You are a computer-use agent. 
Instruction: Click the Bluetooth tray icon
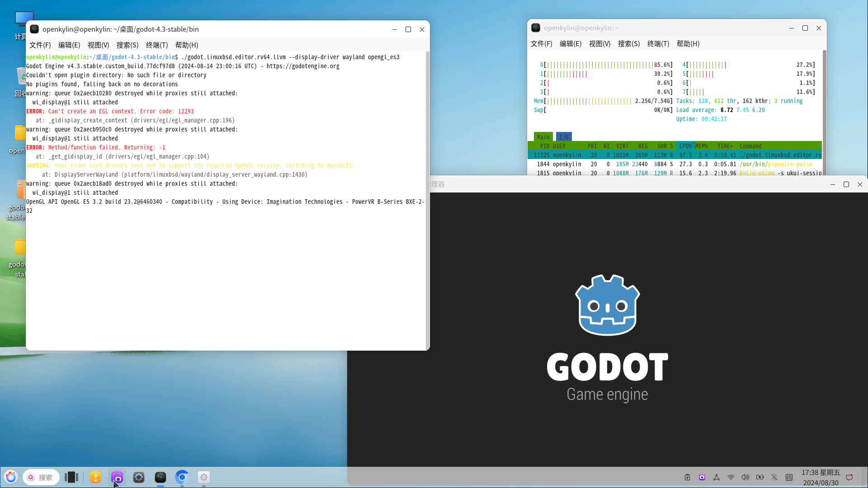pos(774,477)
